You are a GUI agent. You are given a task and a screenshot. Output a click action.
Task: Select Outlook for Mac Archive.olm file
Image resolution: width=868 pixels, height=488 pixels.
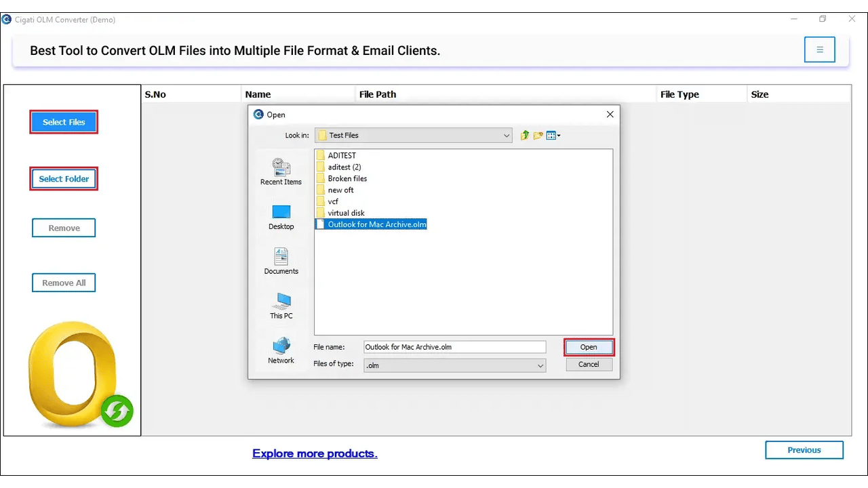[x=371, y=224]
